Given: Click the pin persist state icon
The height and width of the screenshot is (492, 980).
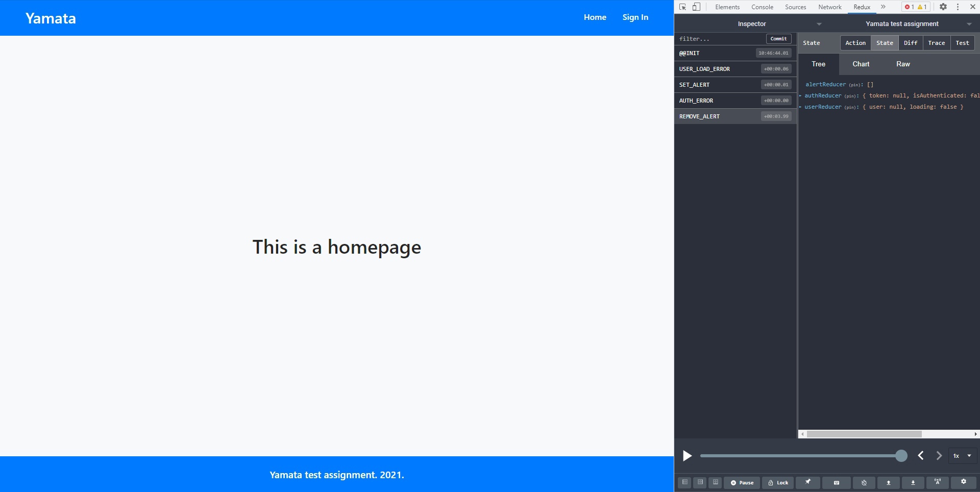Looking at the screenshot, I should pos(808,482).
